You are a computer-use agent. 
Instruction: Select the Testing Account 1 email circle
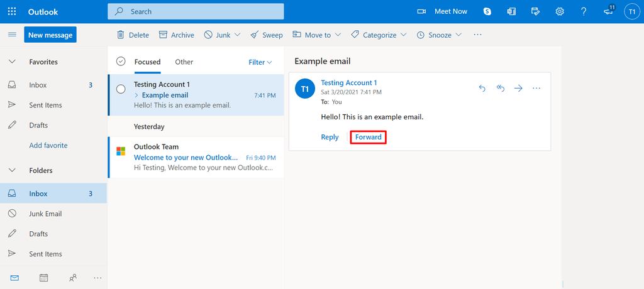click(121, 89)
